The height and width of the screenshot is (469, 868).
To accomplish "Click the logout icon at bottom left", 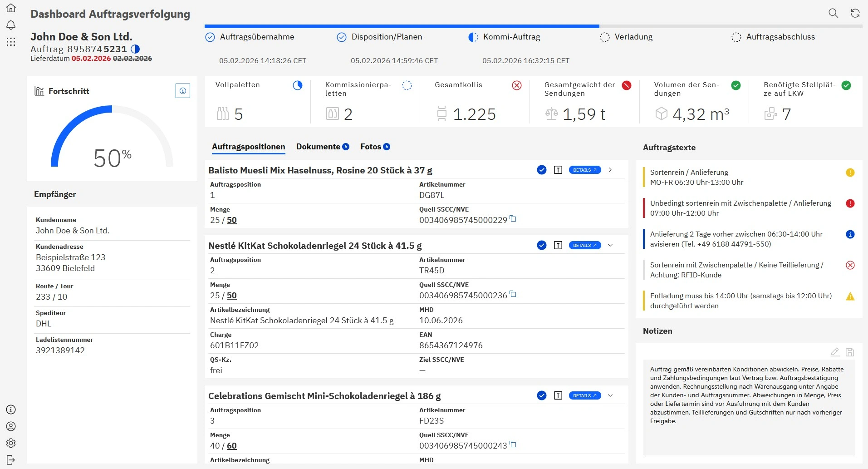I will [10, 460].
